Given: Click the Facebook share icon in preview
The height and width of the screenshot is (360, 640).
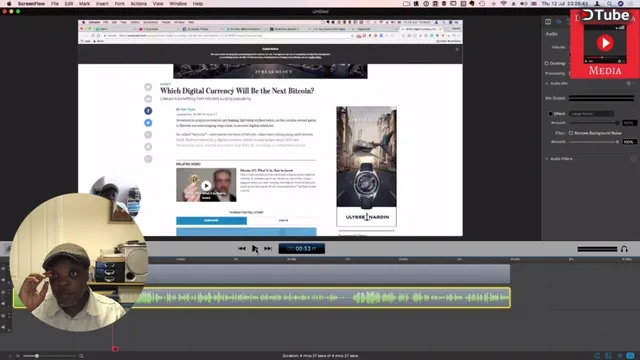Looking at the screenshot, I should [x=148, y=111].
